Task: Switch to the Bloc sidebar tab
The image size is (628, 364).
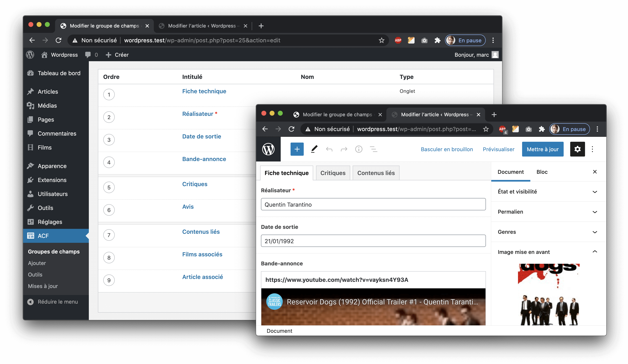Action: (x=542, y=172)
